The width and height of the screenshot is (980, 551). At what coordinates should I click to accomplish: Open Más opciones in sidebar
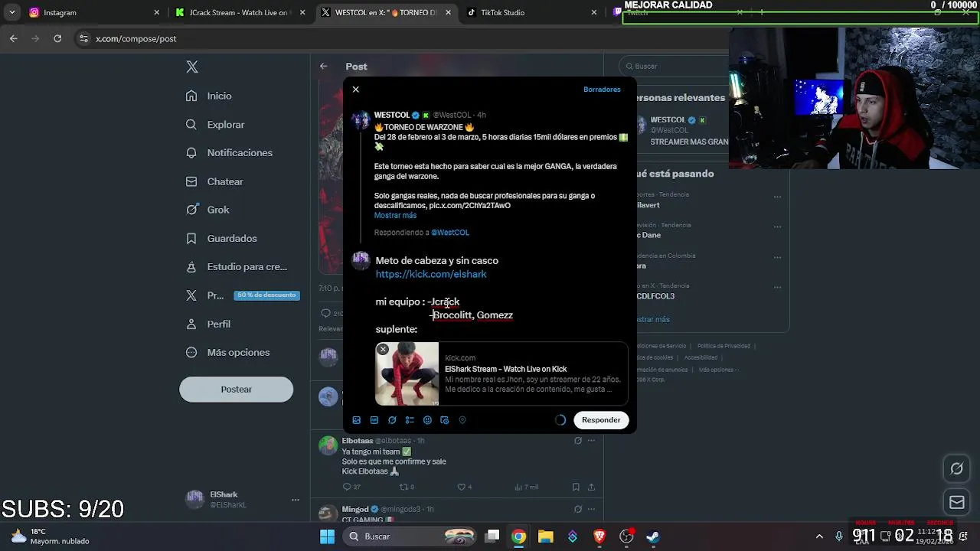[x=227, y=352]
